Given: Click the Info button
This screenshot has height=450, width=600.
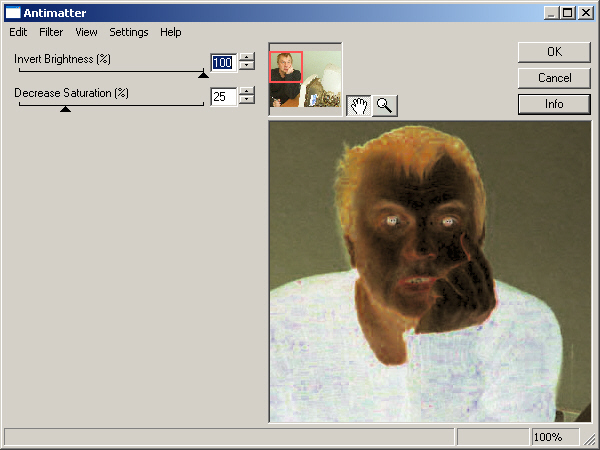Looking at the screenshot, I should tap(554, 104).
